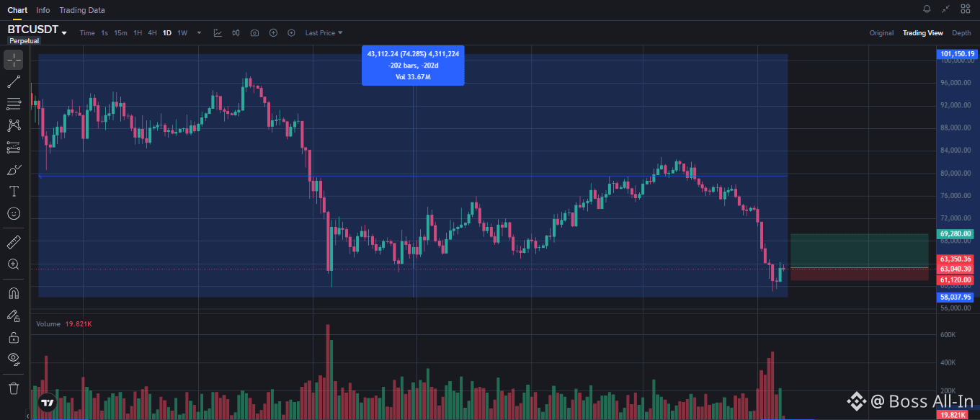The height and width of the screenshot is (420, 980).
Task: Open the emoji sticker tool
Action: pyautogui.click(x=13, y=213)
